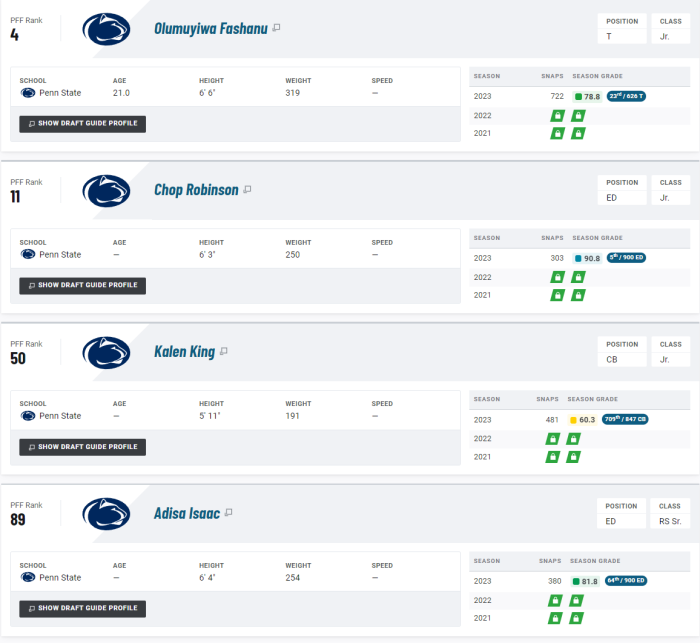Click Kalen King height value 5' 11"
The image size is (700, 643).
pos(210,416)
